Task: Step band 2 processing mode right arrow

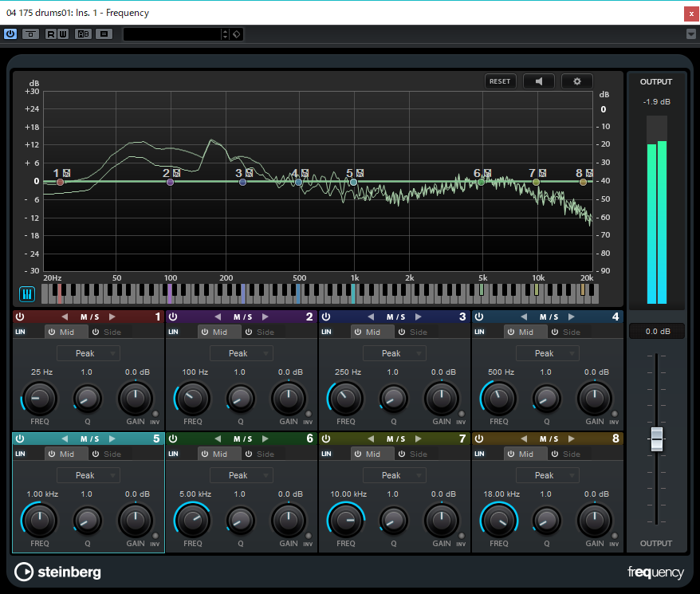Action: click(265, 317)
